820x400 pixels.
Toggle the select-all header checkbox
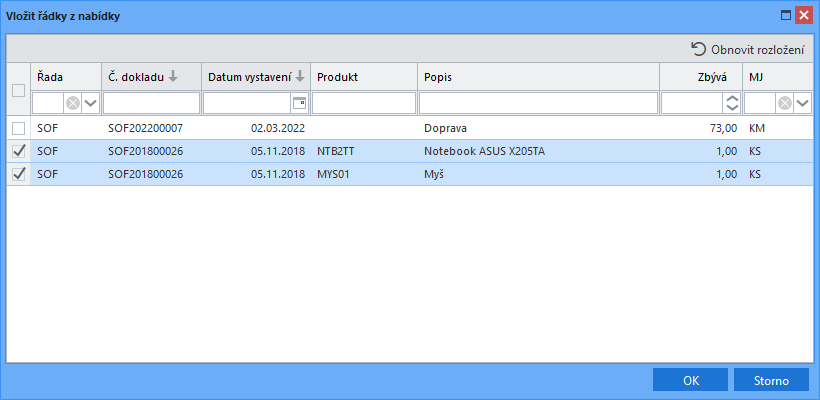18,91
